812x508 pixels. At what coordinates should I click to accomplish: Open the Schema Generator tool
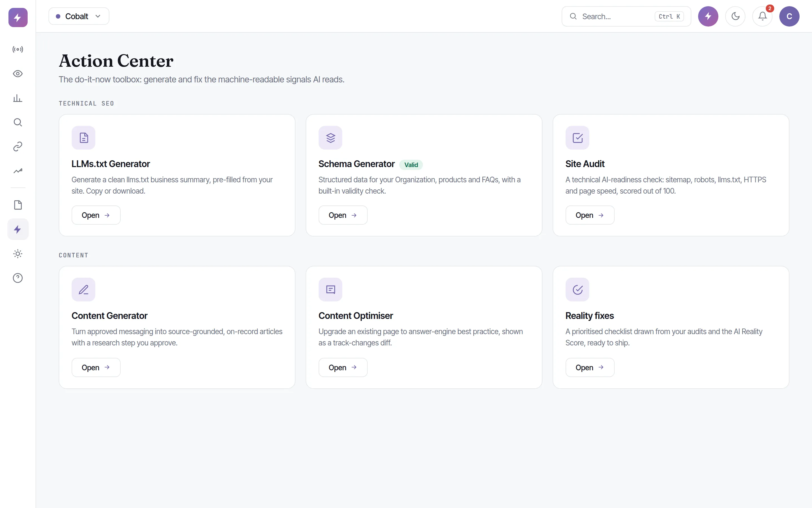pos(343,215)
